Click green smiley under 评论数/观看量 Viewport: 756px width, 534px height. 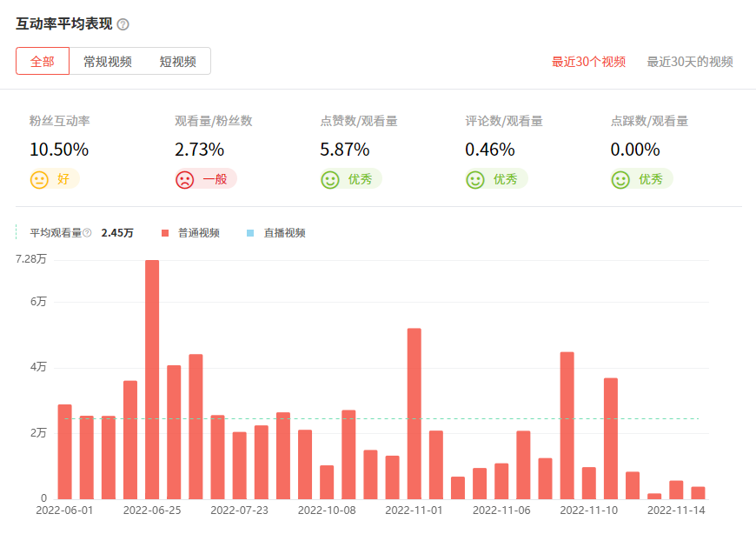pyautogui.click(x=475, y=180)
